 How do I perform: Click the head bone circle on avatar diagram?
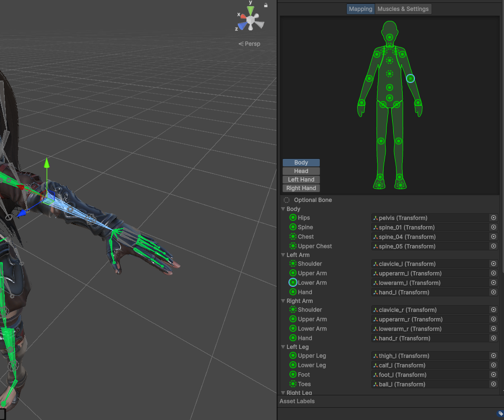click(389, 37)
